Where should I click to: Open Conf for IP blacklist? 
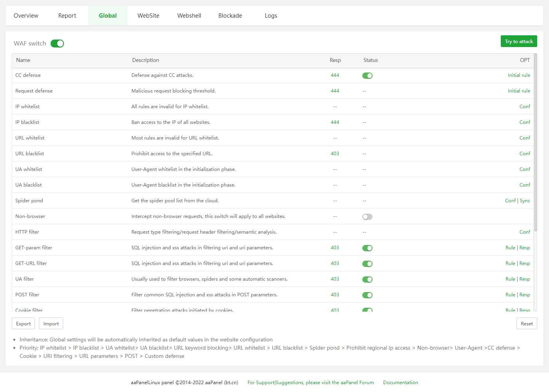click(524, 122)
